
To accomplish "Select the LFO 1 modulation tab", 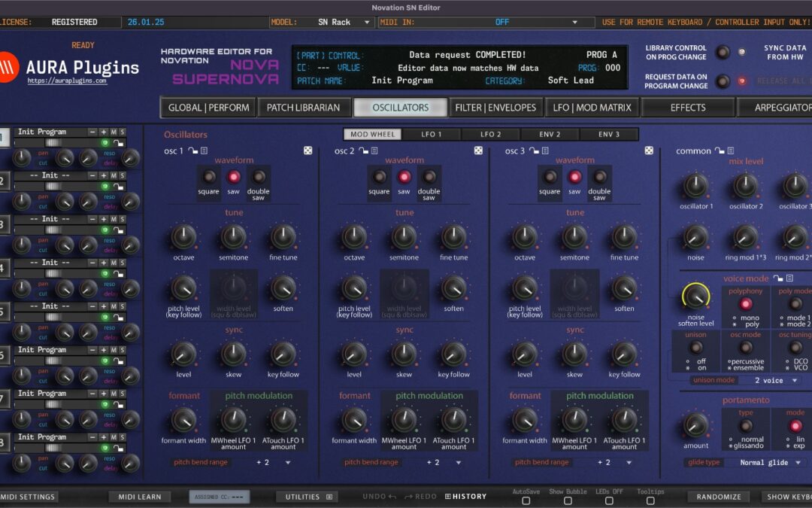I will 432,133.
